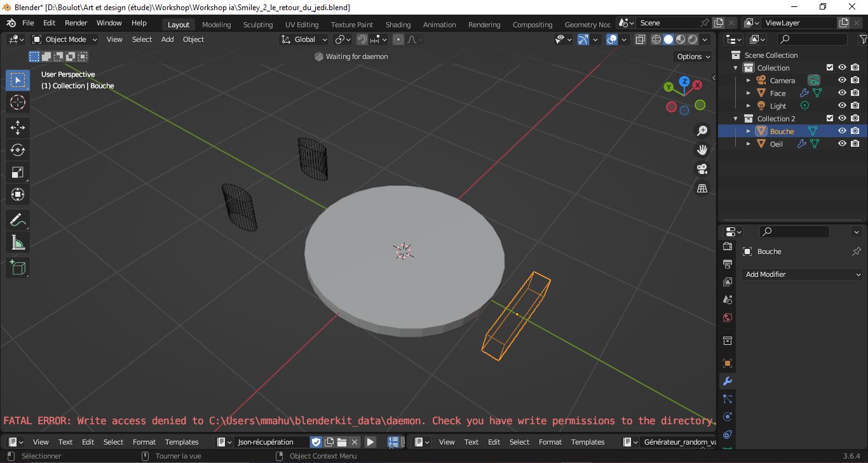Click the Options button in viewport
This screenshot has width=868, height=463.
(693, 57)
